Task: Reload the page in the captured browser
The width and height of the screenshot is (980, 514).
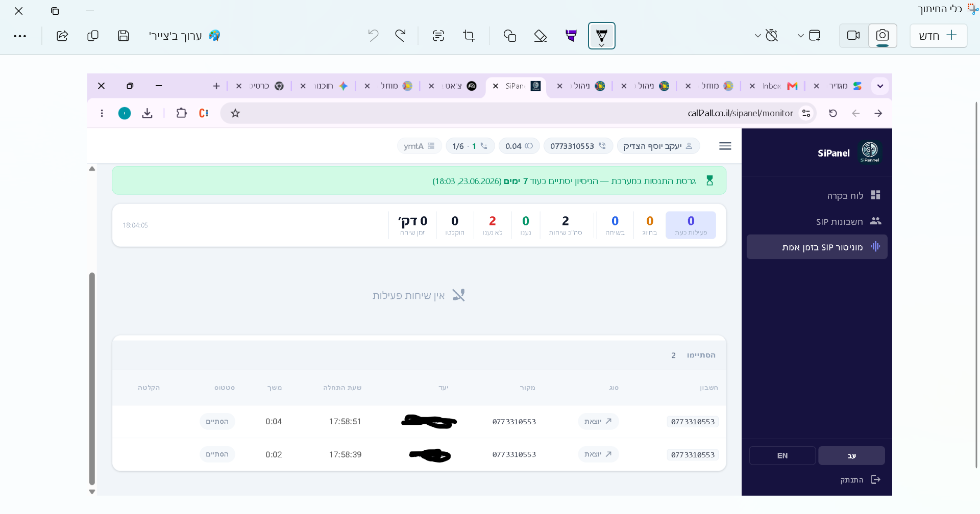Action: click(x=833, y=113)
